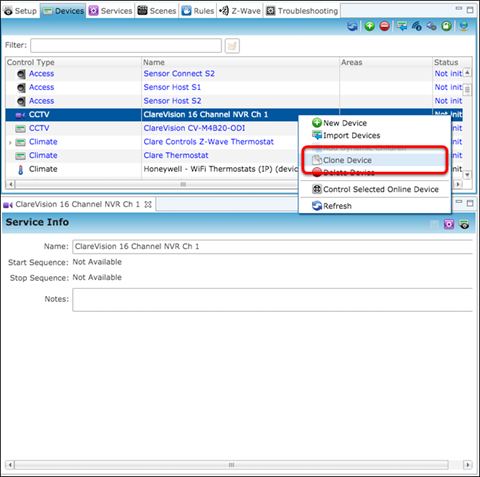Screen dimensions: 480x477
Task: Expand the Clare Controls Z-Wave Thermostat tree row
Action: (x=10, y=143)
